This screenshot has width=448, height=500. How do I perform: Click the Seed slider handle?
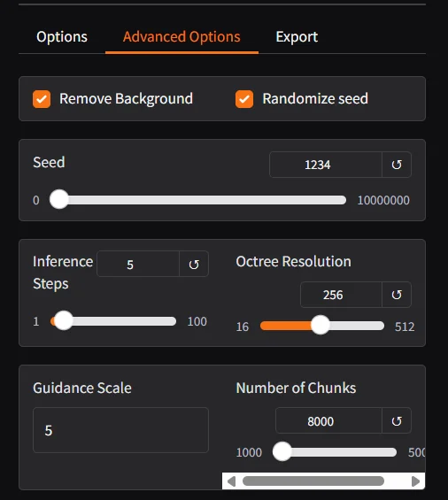tap(59, 199)
